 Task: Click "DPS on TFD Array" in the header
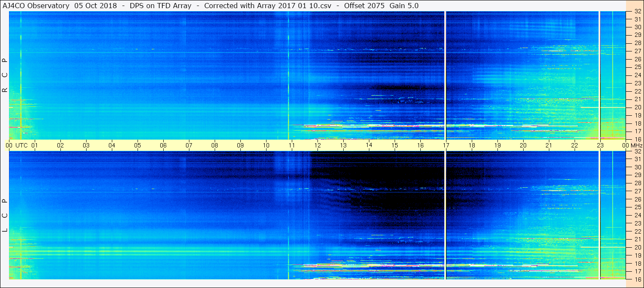click(x=160, y=6)
